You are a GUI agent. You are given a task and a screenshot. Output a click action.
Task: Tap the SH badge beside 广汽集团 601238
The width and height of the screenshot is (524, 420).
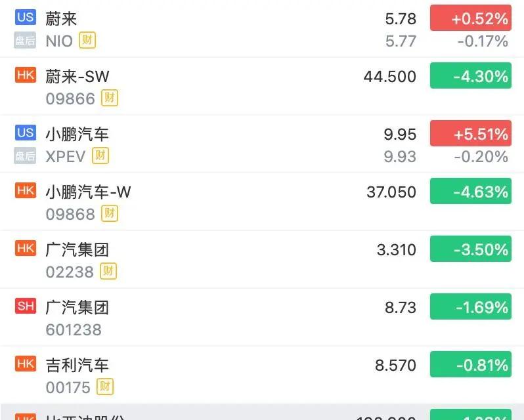[26, 306]
